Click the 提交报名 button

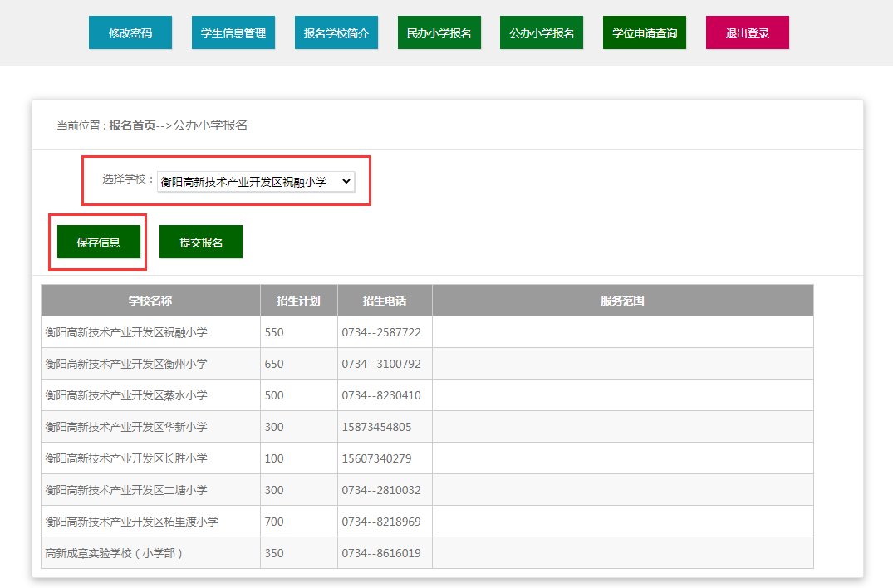[201, 242]
